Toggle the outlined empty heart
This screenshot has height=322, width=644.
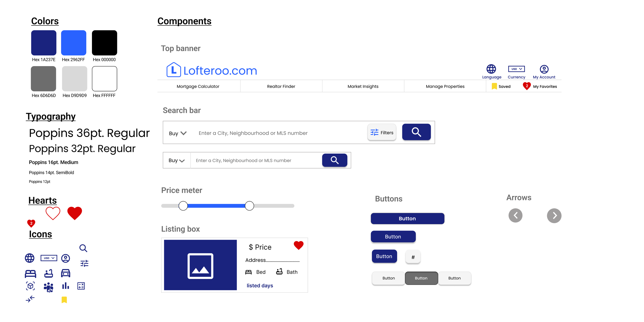click(x=53, y=213)
